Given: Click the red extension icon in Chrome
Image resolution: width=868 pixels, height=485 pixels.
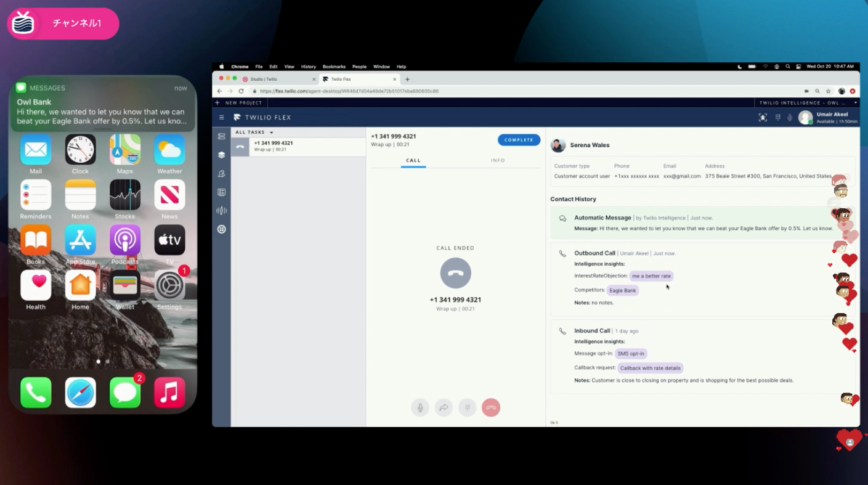Looking at the screenshot, I should tap(853, 91).
